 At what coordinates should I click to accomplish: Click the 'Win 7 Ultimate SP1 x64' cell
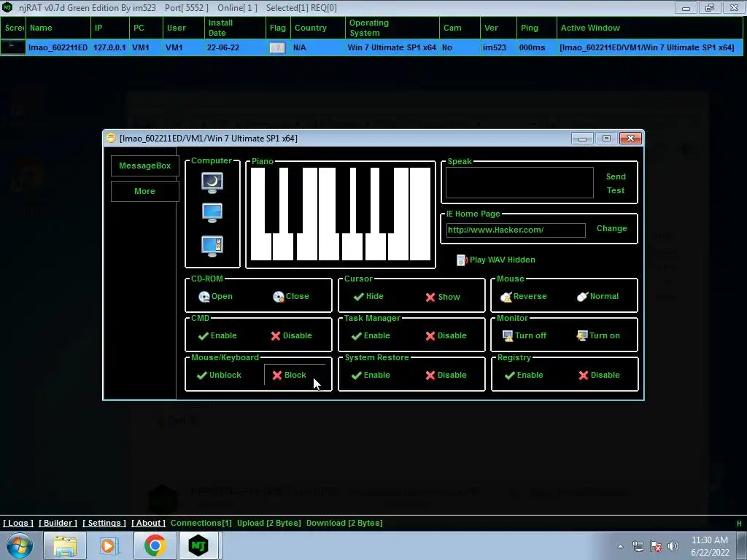click(392, 47)
